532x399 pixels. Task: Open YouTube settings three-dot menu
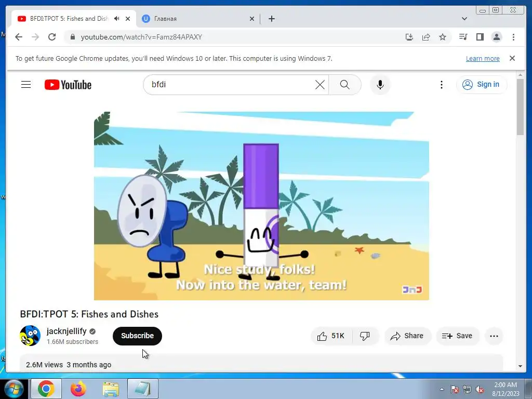[442, 85]
